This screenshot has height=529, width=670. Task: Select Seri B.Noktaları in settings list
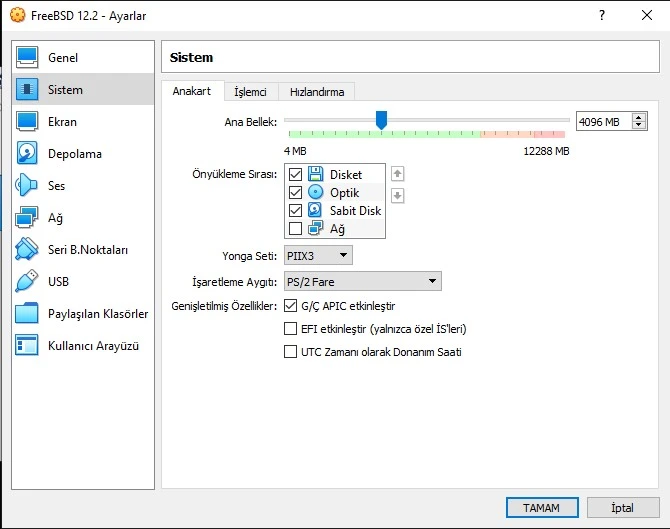pyautogui.click(x=83, y=250)
